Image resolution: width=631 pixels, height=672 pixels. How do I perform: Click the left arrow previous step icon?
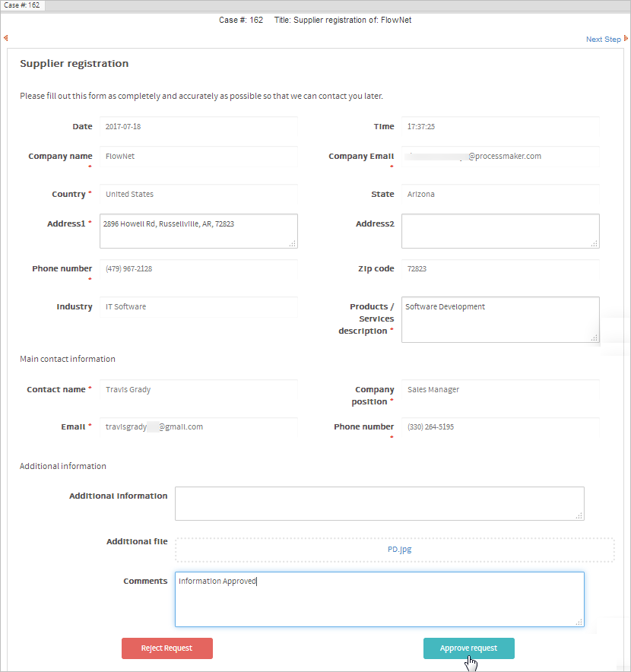coord(6,38)
